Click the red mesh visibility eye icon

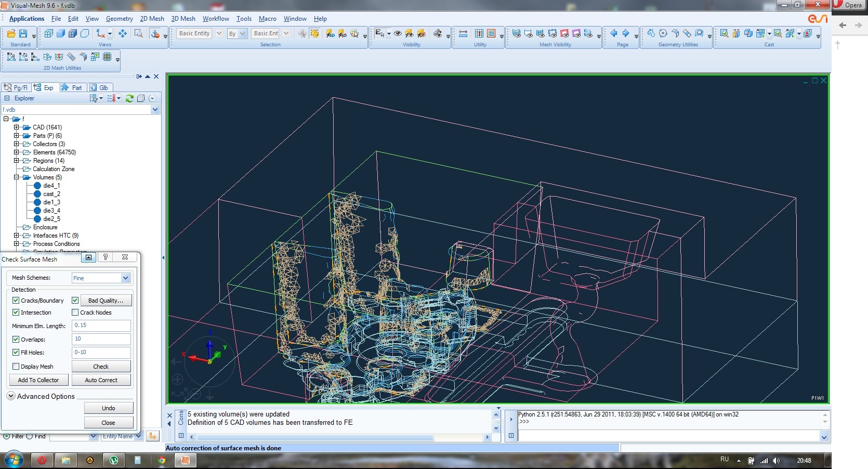564,33
